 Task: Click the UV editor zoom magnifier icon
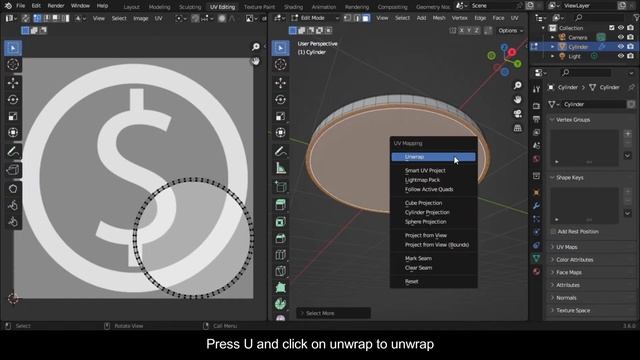tap(256, 47)
